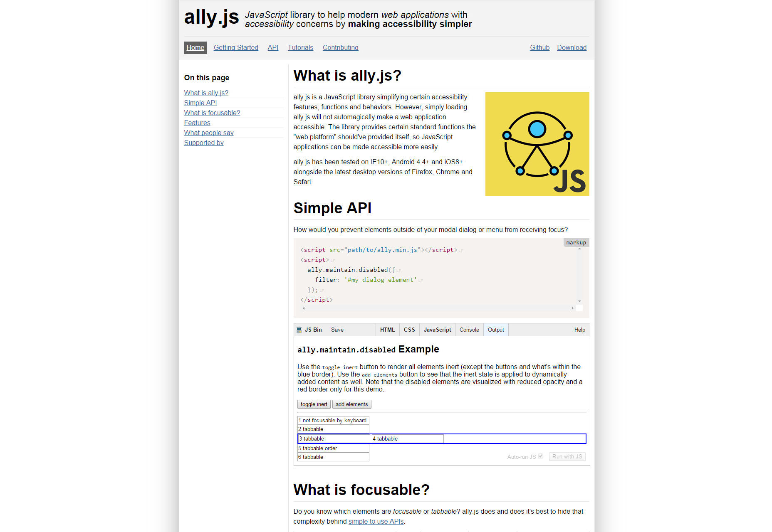Toggle the Auto-run JS checkbox

[x=541, y=456]
